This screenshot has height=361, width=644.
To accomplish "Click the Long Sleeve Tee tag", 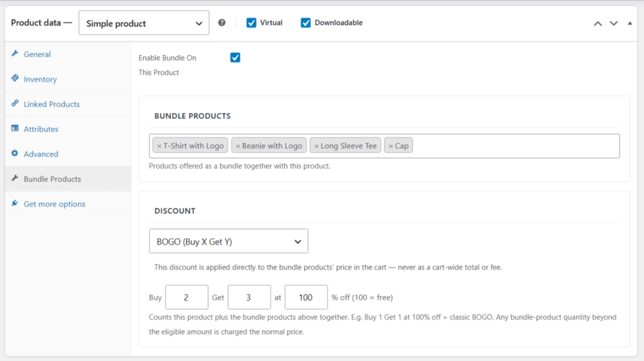I will pos(345,145).
